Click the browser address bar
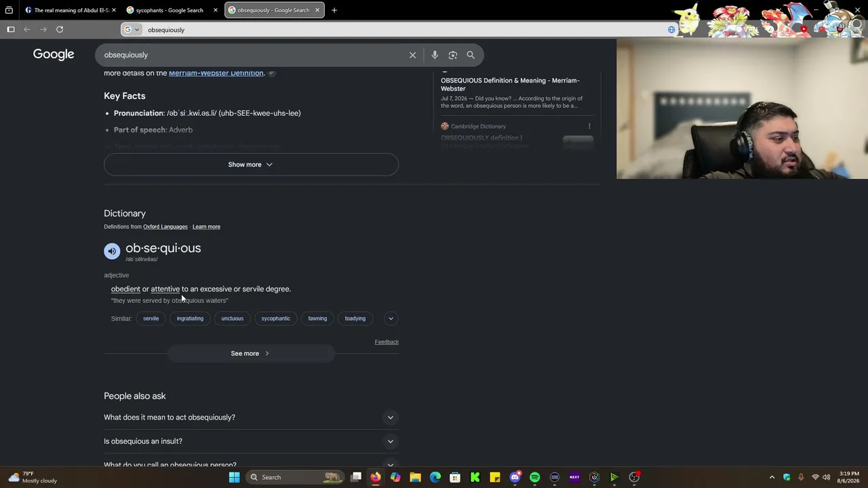 [400, 30]
